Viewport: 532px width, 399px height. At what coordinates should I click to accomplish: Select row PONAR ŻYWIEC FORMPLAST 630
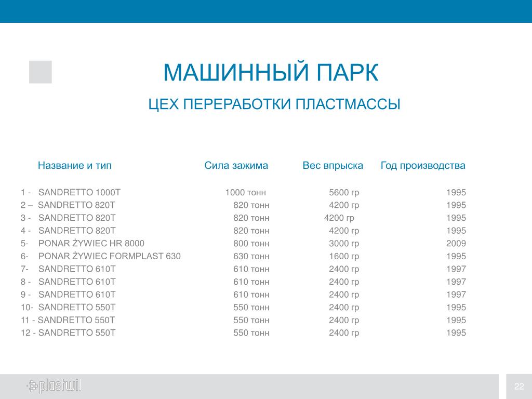243,256
